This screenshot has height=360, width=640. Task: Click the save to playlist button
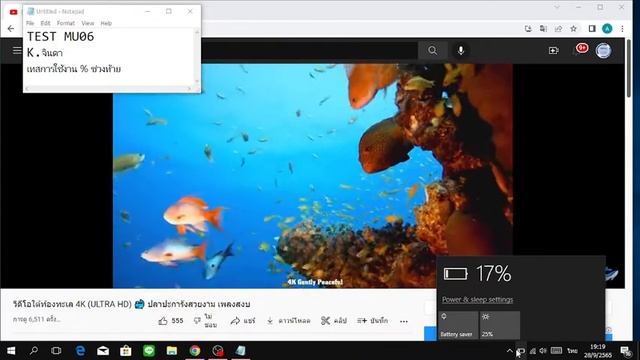(x=372, y=321)
